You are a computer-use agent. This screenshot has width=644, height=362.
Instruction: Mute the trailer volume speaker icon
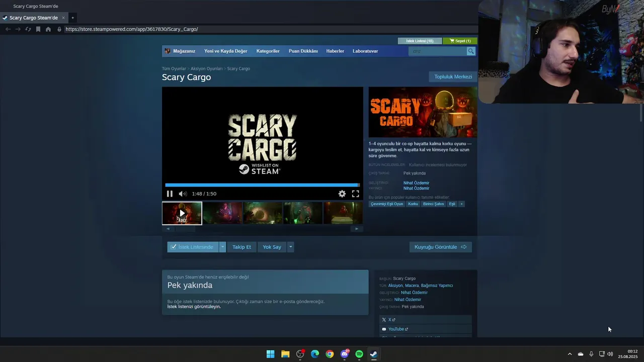183,194
